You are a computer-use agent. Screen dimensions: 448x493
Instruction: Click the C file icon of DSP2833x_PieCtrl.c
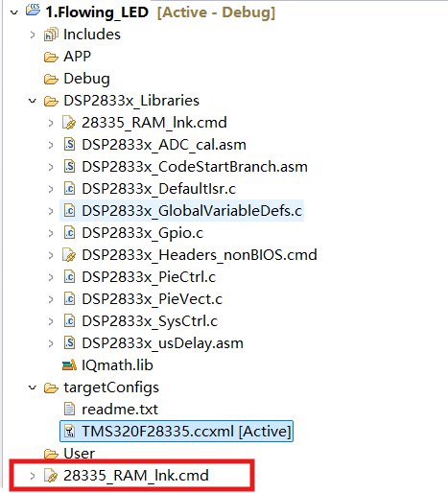(x=69, y=277)
